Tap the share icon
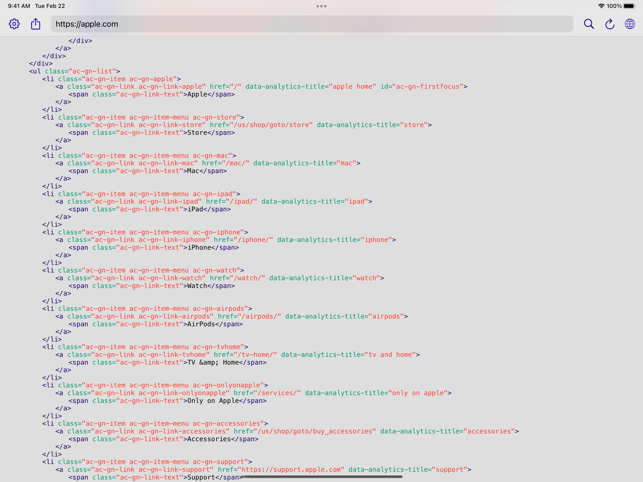 tap(36, 24)
